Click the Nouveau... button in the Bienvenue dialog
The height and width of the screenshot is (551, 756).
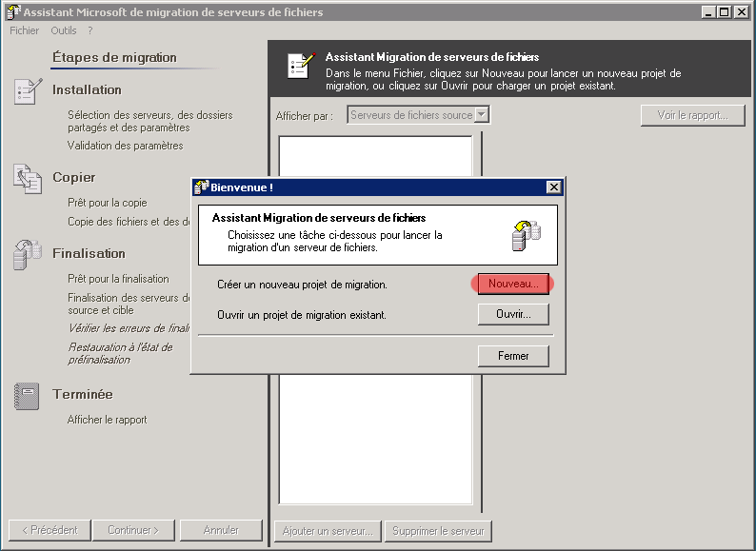pos(513,284)
